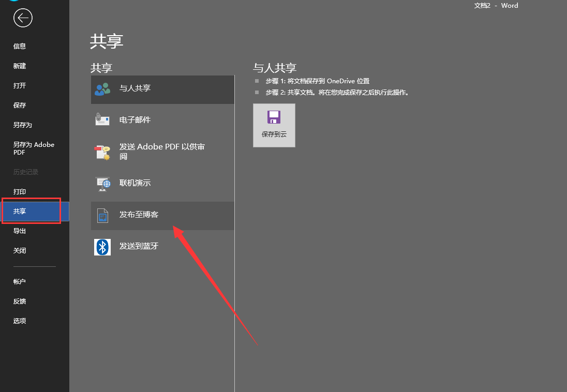The image size is (567, 392).
Task: Select 关闭 in the sidebar
Action: click(x=20, y=250)
